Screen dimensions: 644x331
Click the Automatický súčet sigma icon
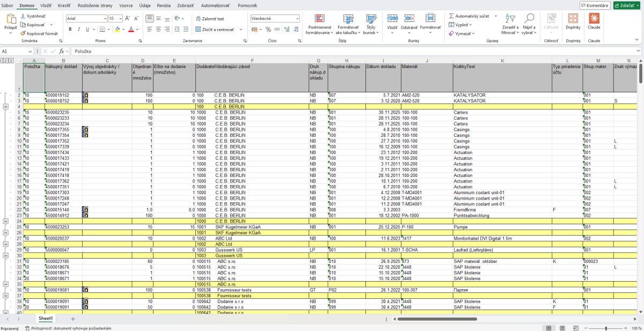pyautogui.click(x=451, y=16)
